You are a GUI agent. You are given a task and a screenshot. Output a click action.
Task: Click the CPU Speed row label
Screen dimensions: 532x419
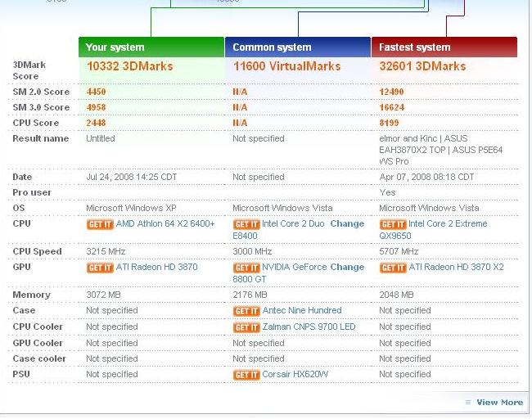pos(38,252)
